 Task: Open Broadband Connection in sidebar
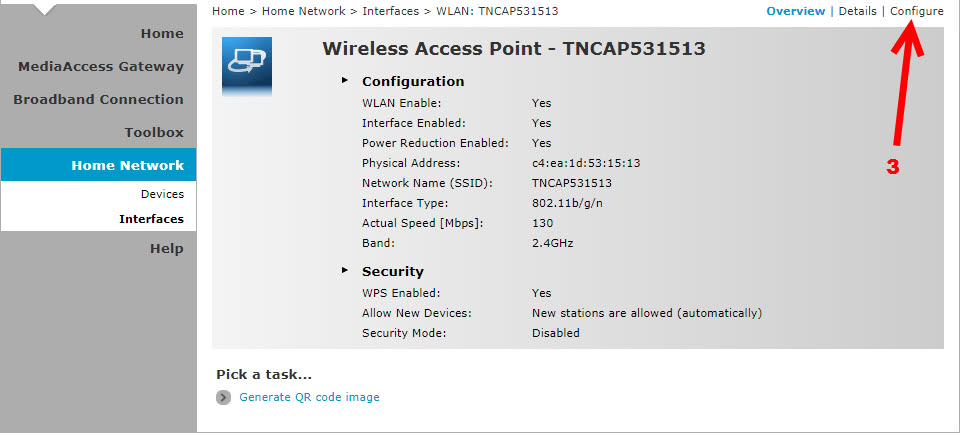[x=98, y=99]
